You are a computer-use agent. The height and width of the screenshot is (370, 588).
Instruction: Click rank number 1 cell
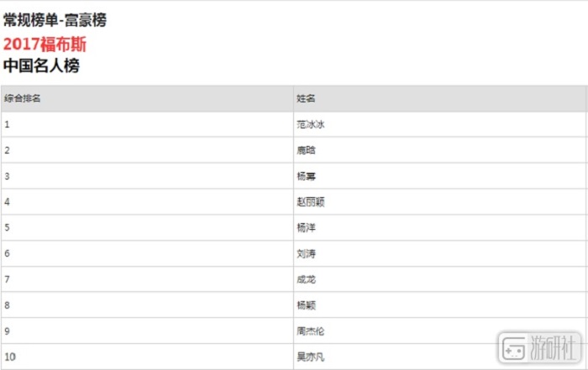[x=7, y=124]
